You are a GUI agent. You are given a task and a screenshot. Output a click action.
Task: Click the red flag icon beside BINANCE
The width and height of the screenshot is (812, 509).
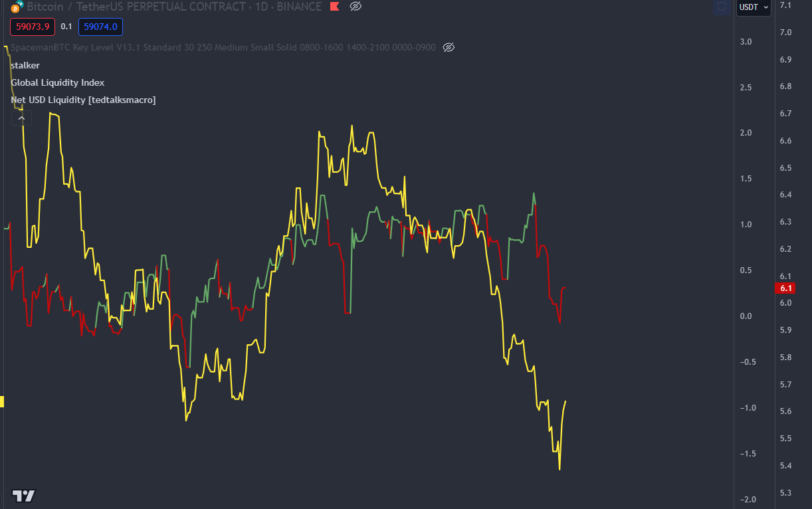pyautogui.click(x=335, y=7)
